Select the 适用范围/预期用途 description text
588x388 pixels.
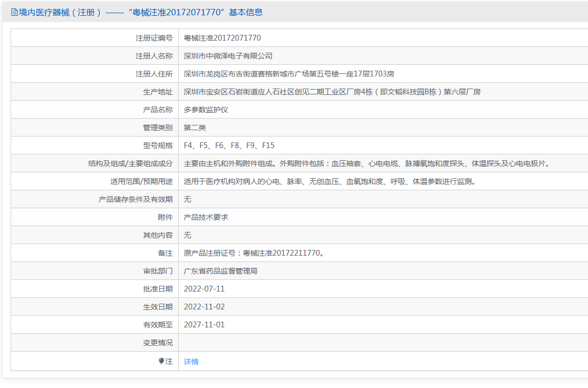click(330, 181)
